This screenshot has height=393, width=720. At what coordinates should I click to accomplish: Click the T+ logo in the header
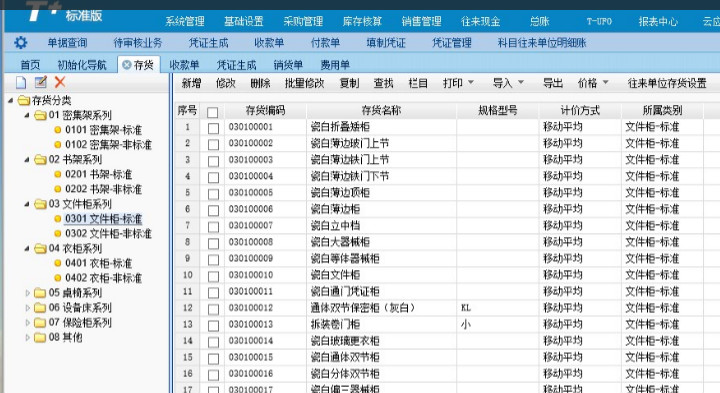pyautogui.click(x=43, y=11)
